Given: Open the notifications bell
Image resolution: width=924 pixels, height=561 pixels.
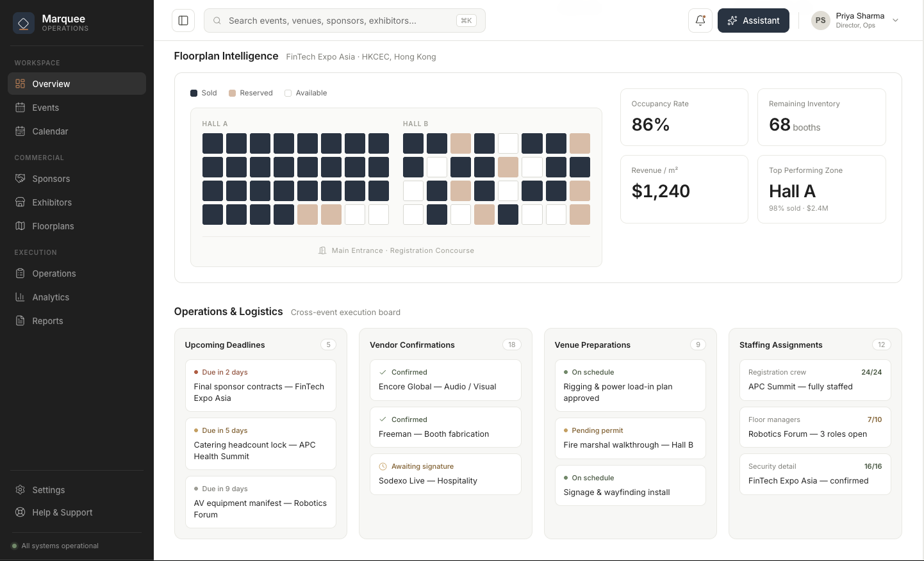Looking at the screenshot, I should coord(700,20).
